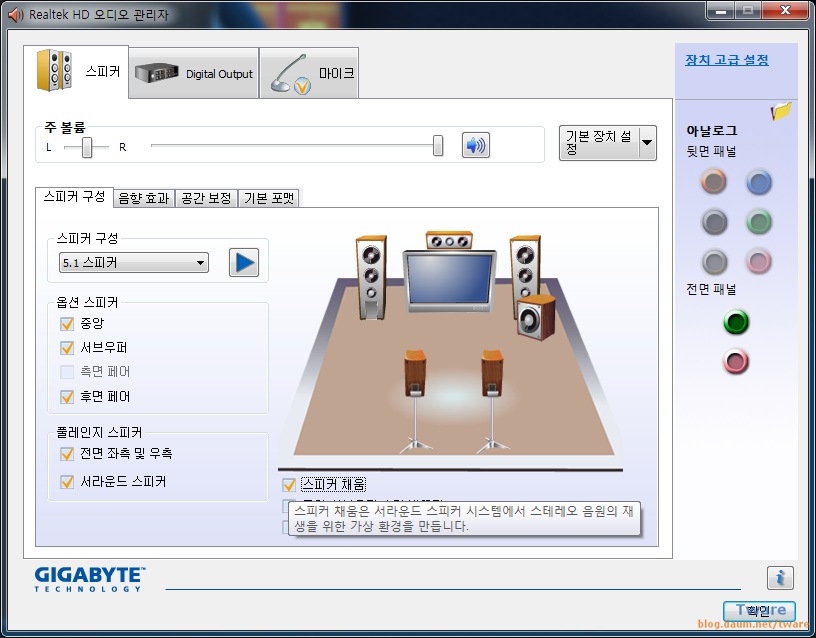816x638 pixels.
Task: Switch to the 기본 포맷 tab
Action: [x=269, y=198]
